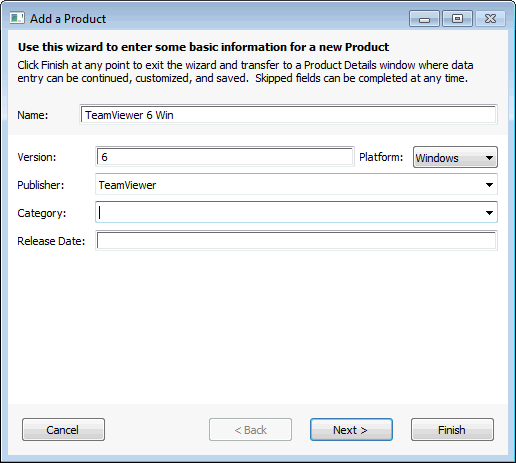Click inside the Name field with TeamViewer 6 Win

[x=288, y=115]
